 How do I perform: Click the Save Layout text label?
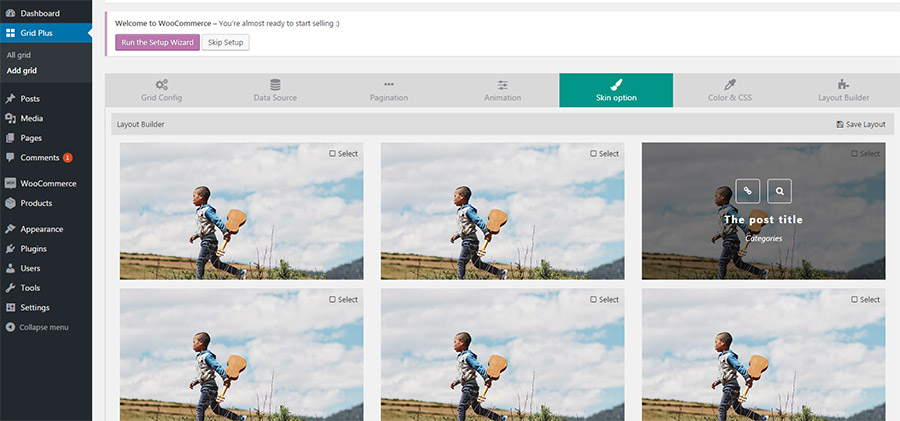(x=866, y=124)
